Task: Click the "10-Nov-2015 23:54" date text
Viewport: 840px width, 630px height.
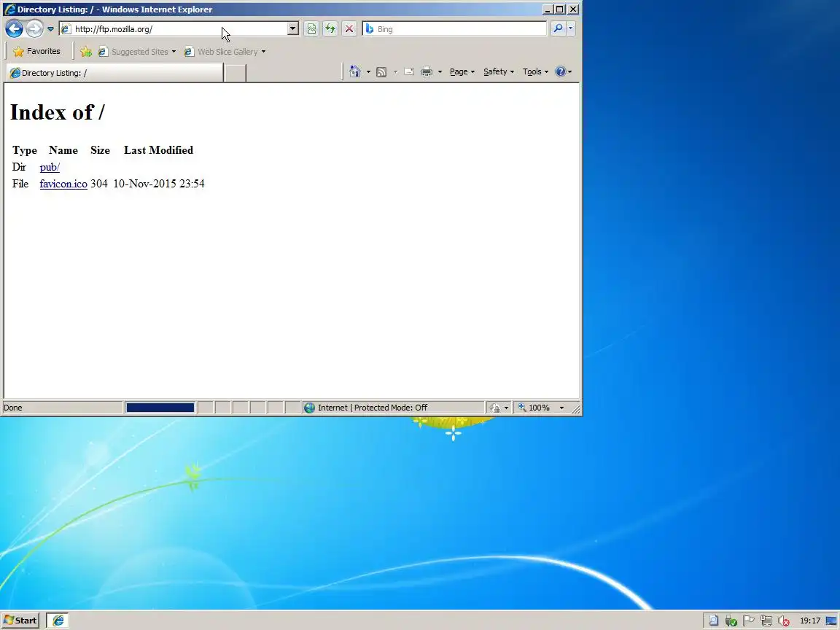Action: [x=158, y=184]
